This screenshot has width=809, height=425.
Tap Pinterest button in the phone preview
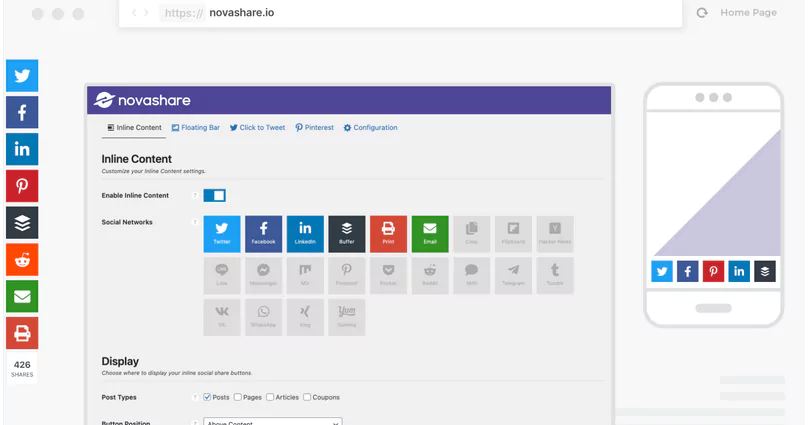click(714, 271)
